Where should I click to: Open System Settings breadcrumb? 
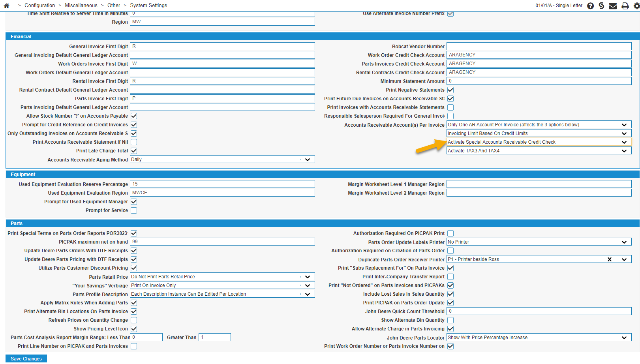tap(148, 6)
